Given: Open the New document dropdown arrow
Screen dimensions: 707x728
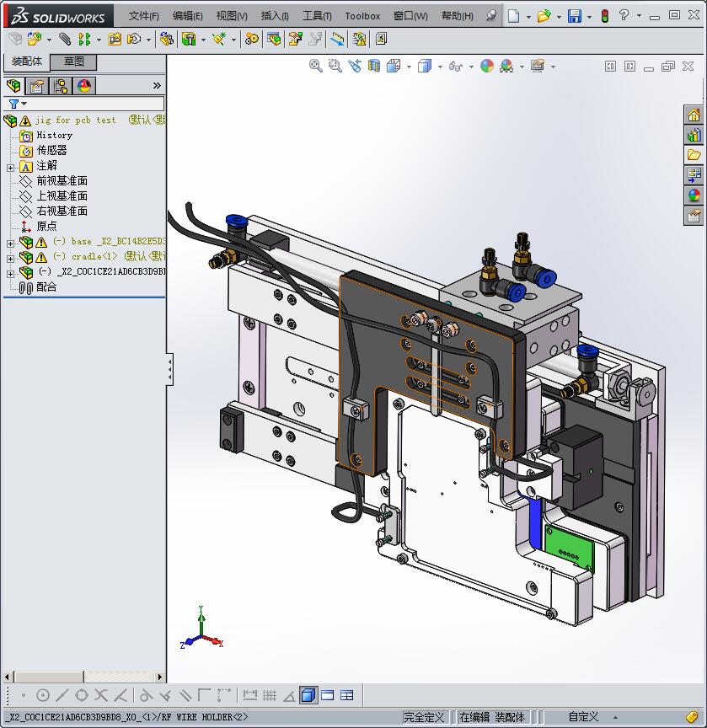Looking at the screenshot, I should [x=528, y=17].
